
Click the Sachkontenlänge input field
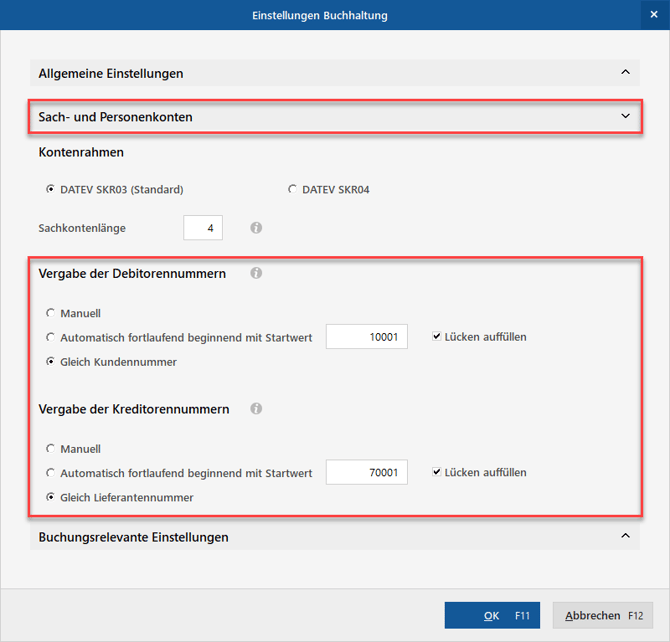pyautogui.click(x=203, y=228)
